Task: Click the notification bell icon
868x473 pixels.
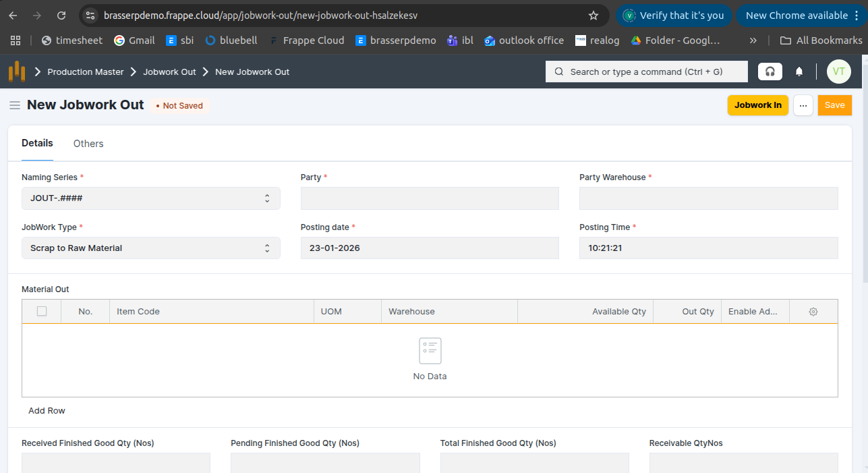Action: (799, 72)
